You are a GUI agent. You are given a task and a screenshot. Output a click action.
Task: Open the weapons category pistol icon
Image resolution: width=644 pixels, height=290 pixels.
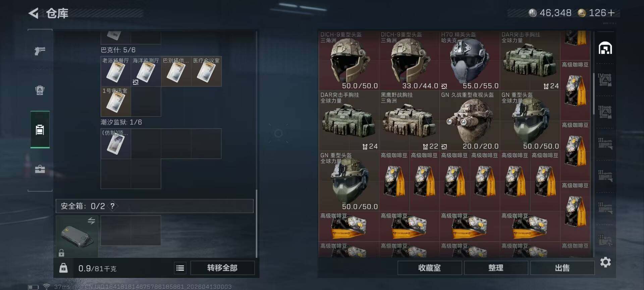(x=40, y=51)
